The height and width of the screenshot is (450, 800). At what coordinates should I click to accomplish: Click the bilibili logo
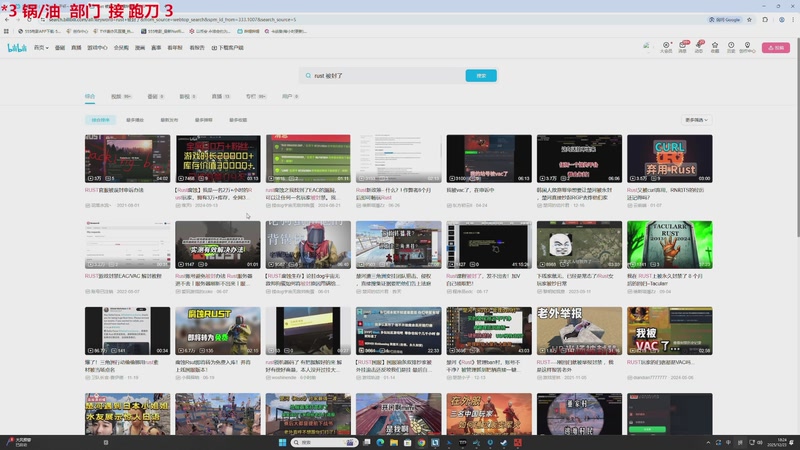(x=17, y=47)
